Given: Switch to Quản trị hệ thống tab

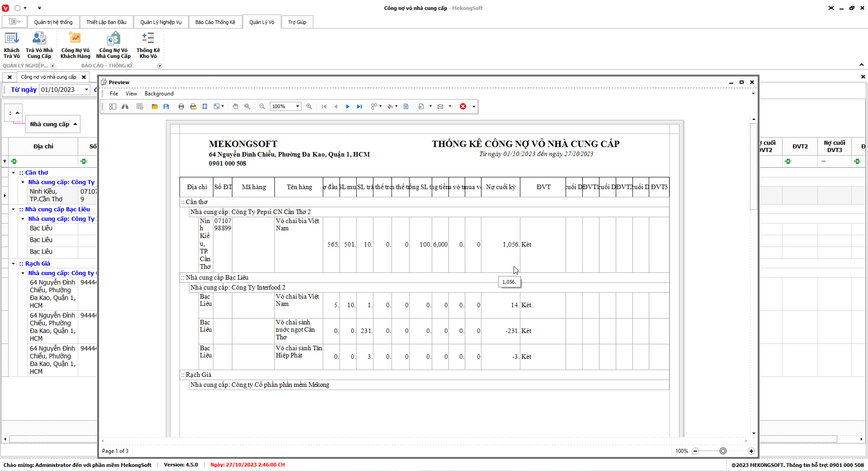Looking at the screenshot, I should tap(53, 22).
